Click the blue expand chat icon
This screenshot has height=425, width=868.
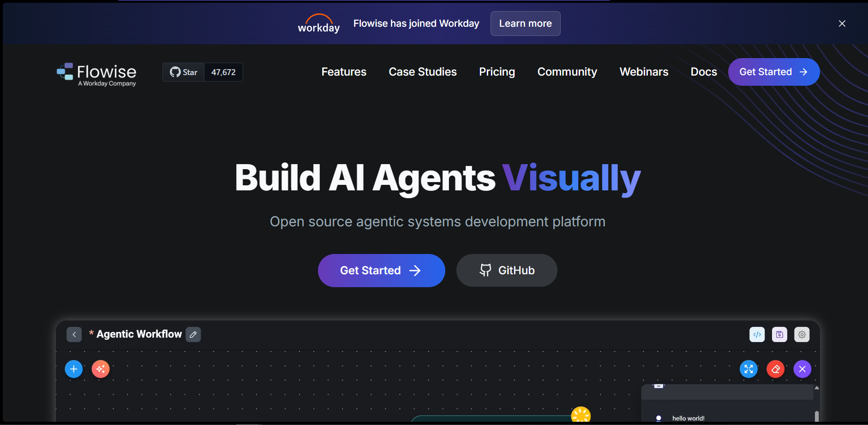[x=748, y=369]
